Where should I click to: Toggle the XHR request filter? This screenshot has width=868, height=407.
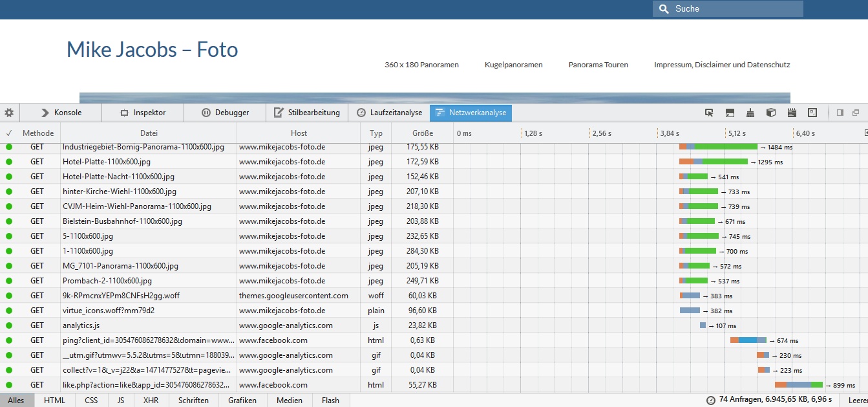151,401
